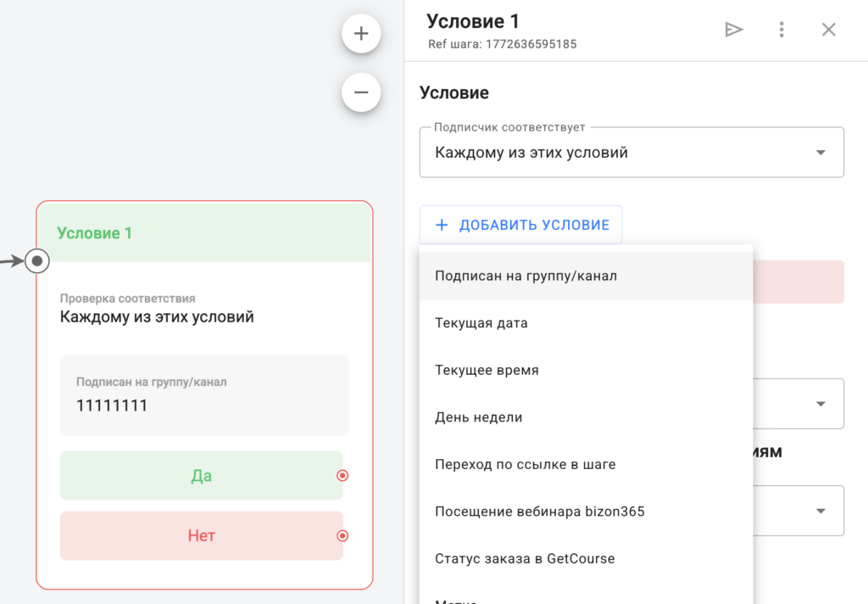The image size is (868, 604).
Task: Click the red Нет branch button
Action: point(201,536)
